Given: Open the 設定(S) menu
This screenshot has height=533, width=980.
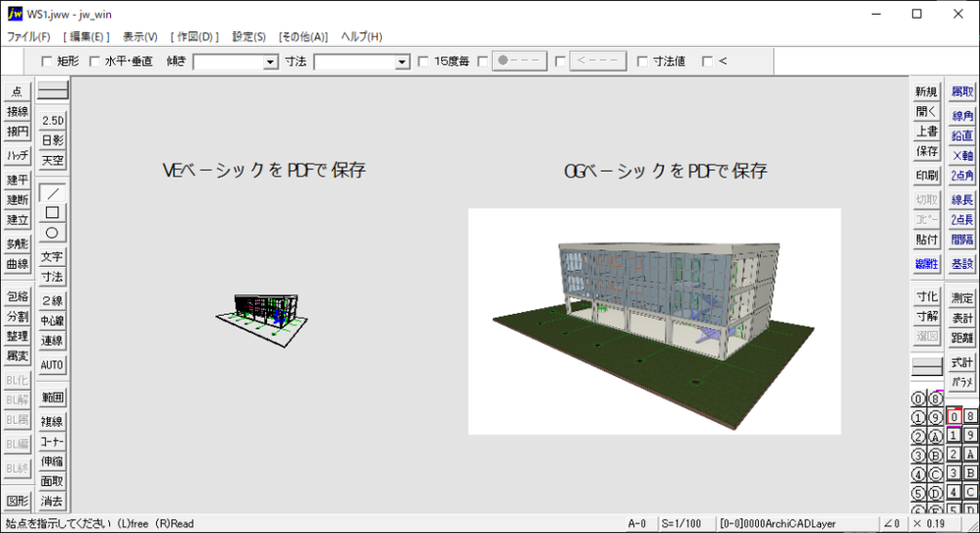Looking at the screenshot, I should (248, 37).
